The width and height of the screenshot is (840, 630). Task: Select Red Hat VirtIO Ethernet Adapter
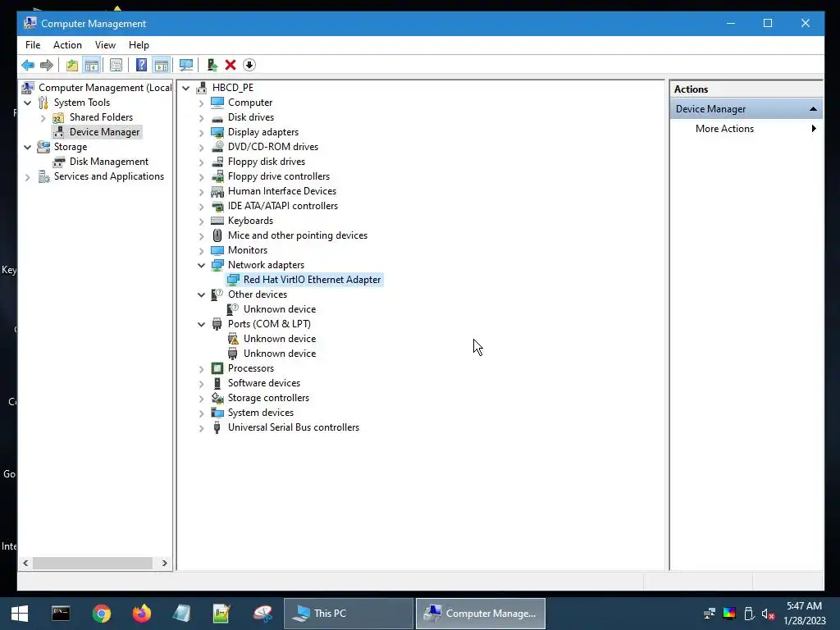(x=312, y=280)
